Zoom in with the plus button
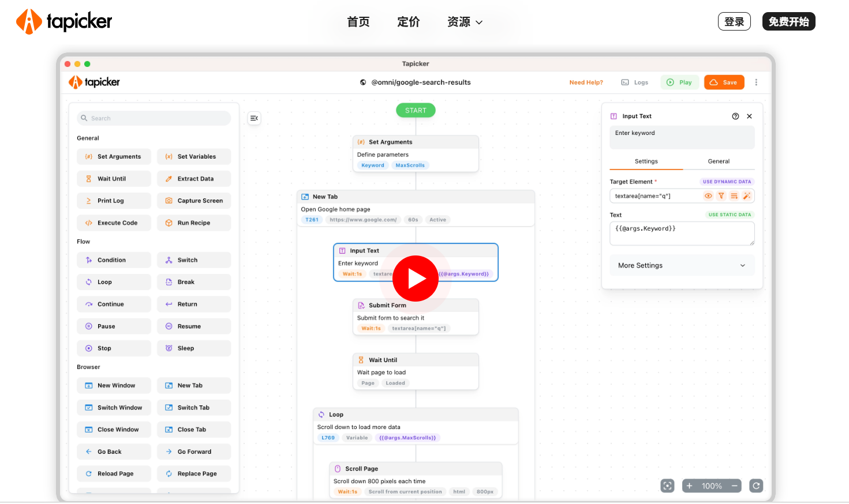The image size is (849, 504). click(x=689, y=486)
